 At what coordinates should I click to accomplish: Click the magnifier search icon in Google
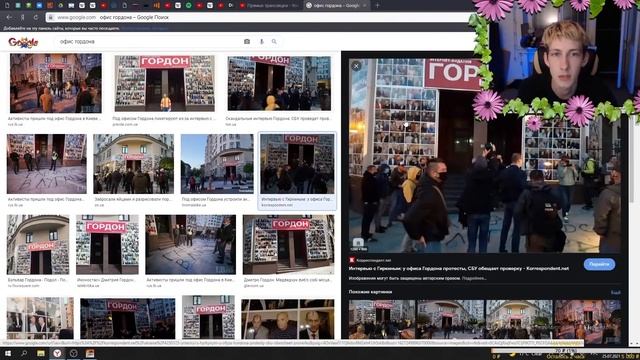click(274, 42)
